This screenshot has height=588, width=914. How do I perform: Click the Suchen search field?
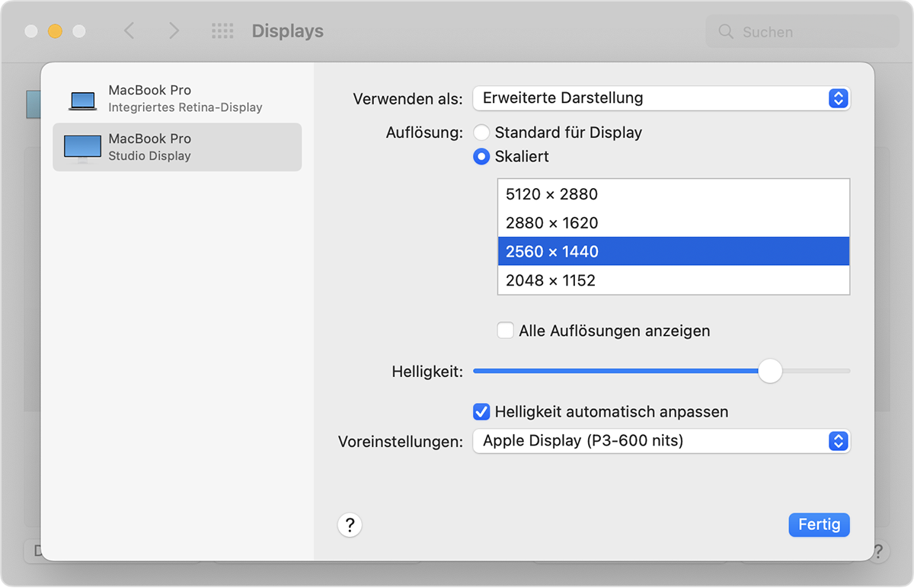(807, 32)
